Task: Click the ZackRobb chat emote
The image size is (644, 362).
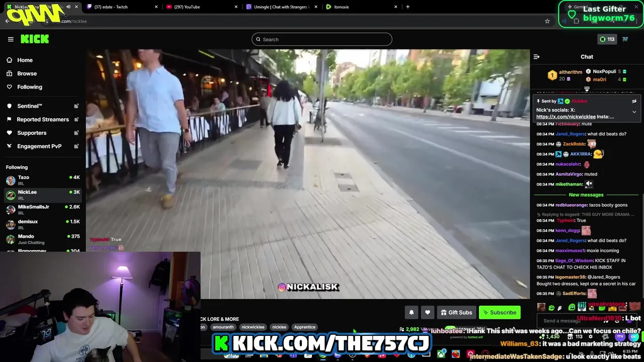Action: 592,144
